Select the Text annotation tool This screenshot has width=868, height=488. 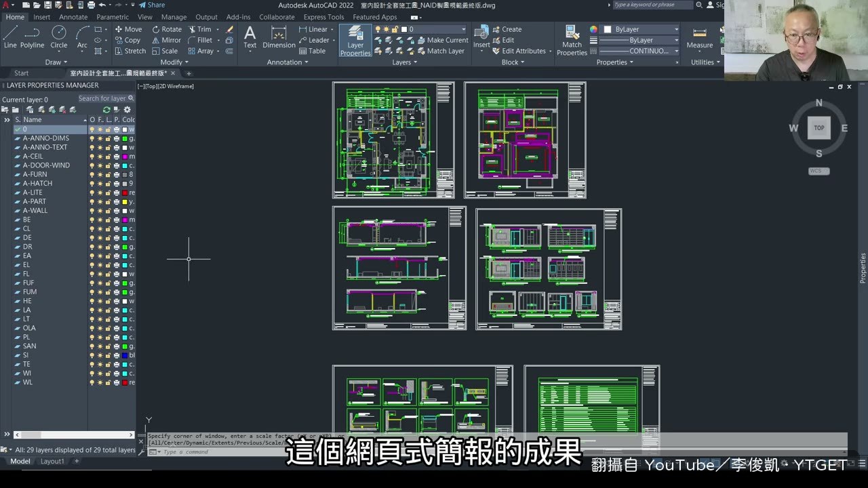click(x=250, y=37)
